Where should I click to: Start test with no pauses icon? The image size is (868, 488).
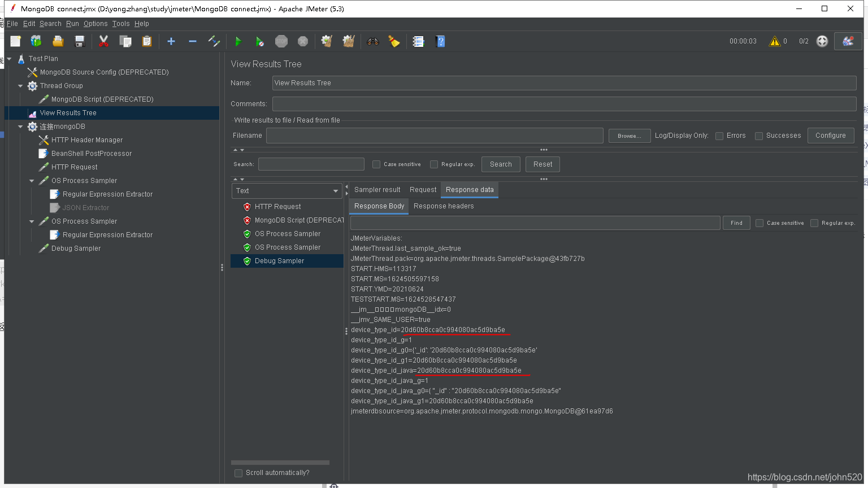click(x=259, y=41)
